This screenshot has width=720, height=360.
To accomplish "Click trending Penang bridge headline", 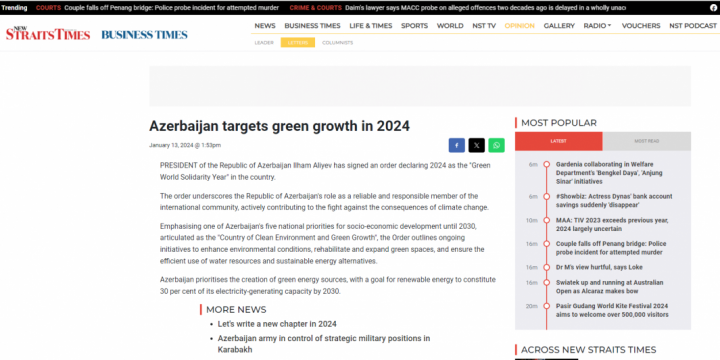I will coord(171,8).
